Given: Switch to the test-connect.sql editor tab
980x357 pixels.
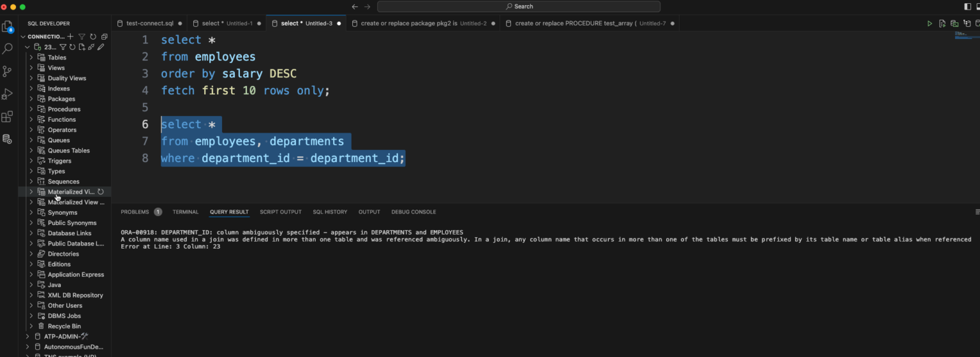Looking at the screenshot, I should (149, 24).
